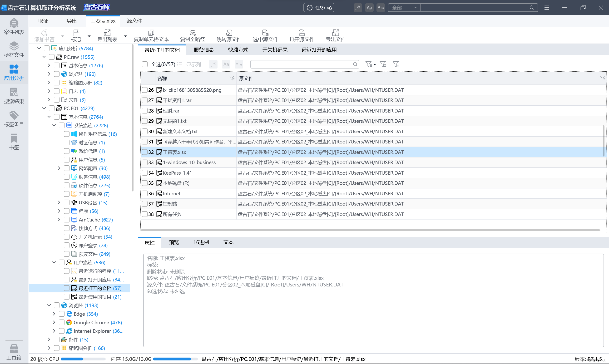This screenshot has height=364, width=609.
Task: Click the clear filter funnel icon
Action: (x=396, y=64)
